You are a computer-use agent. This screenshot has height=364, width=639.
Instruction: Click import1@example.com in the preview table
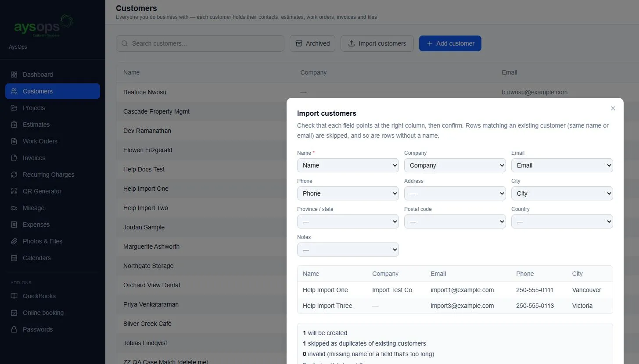coord(462,290)
